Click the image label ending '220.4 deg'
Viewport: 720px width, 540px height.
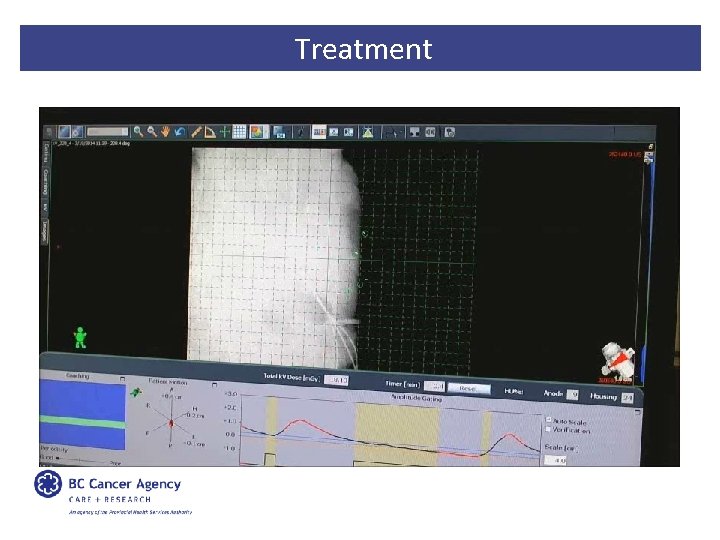pos(93,143)
